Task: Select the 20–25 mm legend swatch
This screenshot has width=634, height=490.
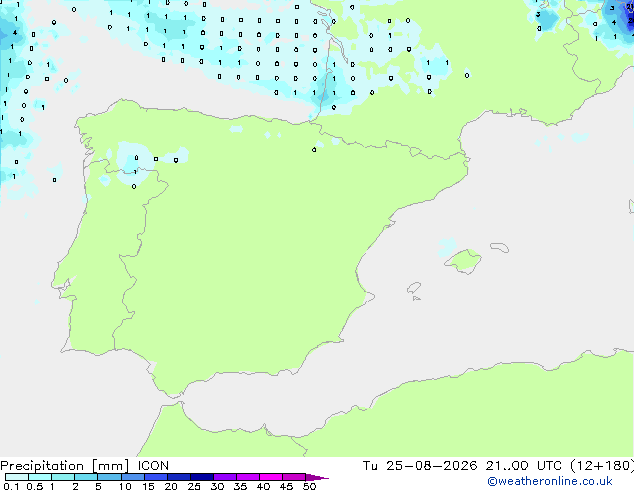Action: point(178,477)
